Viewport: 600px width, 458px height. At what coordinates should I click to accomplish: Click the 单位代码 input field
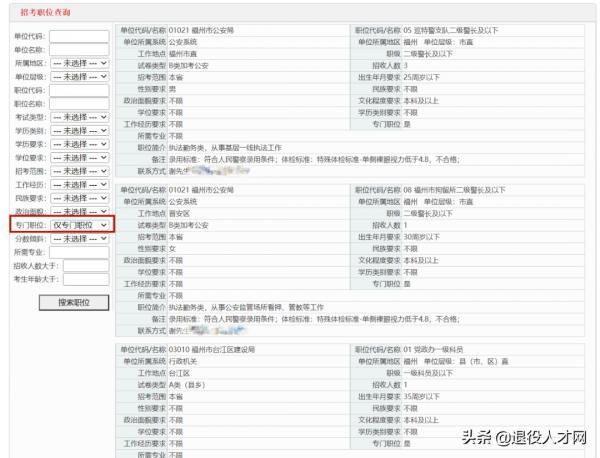click(x=79, y=36)
